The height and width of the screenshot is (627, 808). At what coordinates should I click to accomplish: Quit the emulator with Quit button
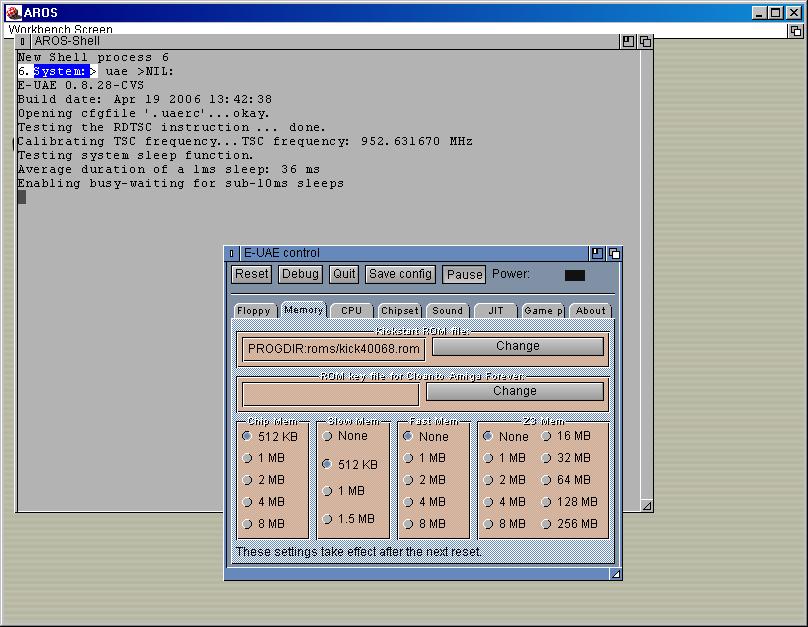[344, 274]
